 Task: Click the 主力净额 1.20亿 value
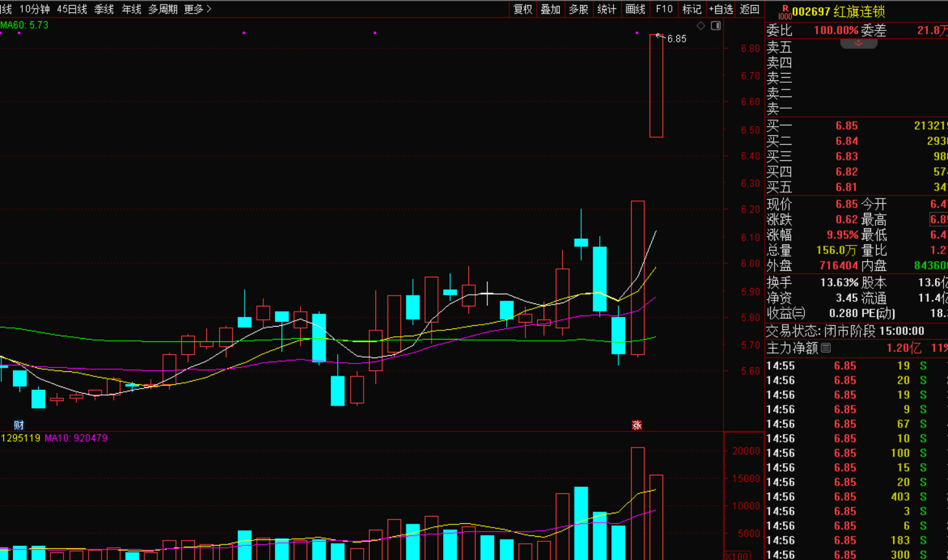pos(903,348)
